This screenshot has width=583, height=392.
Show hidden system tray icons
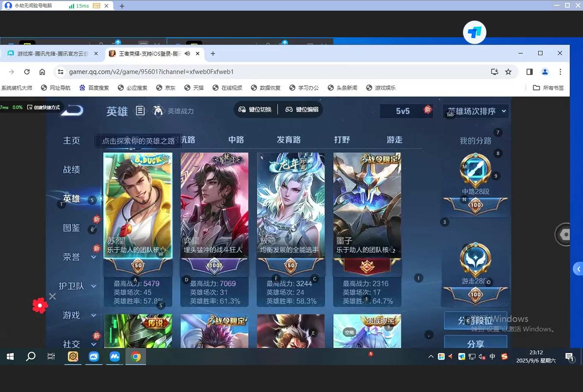pos(431,357)
